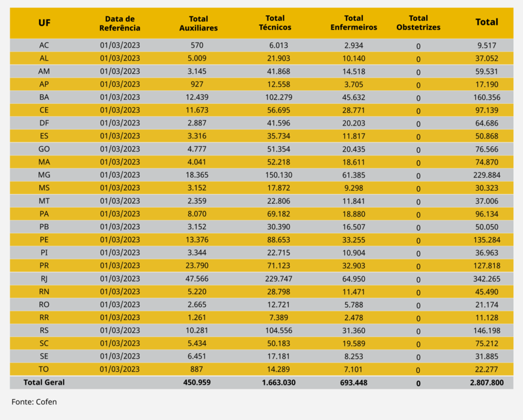Click the value 150.130 in MG row
Screen dimensions: 523x420
click(278, 174)
